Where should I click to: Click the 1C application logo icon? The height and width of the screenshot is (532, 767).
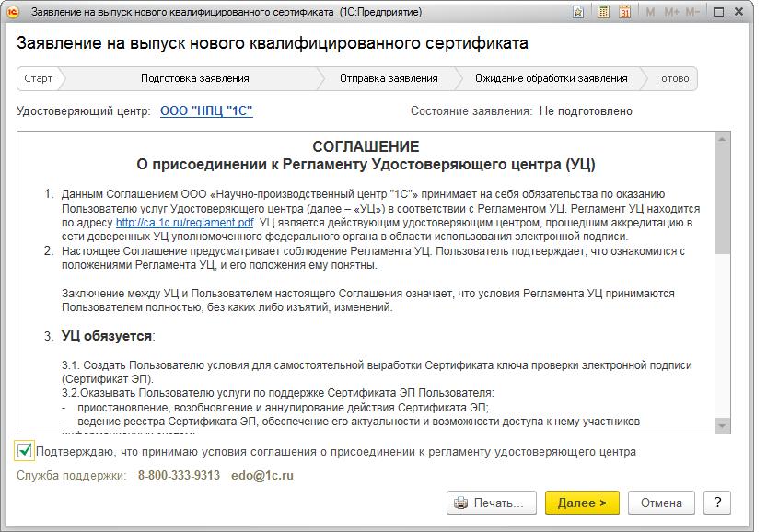point(13,12)
